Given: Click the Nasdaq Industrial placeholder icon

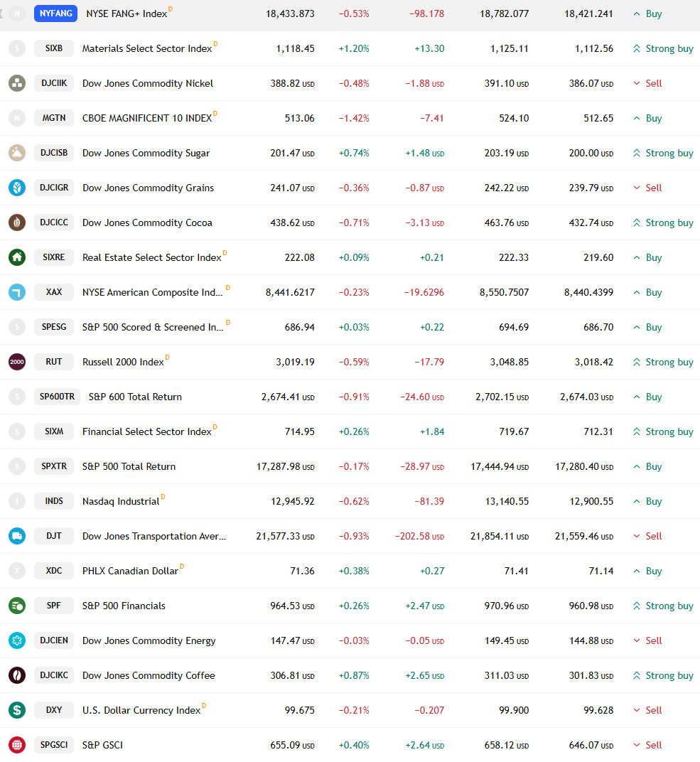Looking at the screenshot, I should (x=17, y=501).
